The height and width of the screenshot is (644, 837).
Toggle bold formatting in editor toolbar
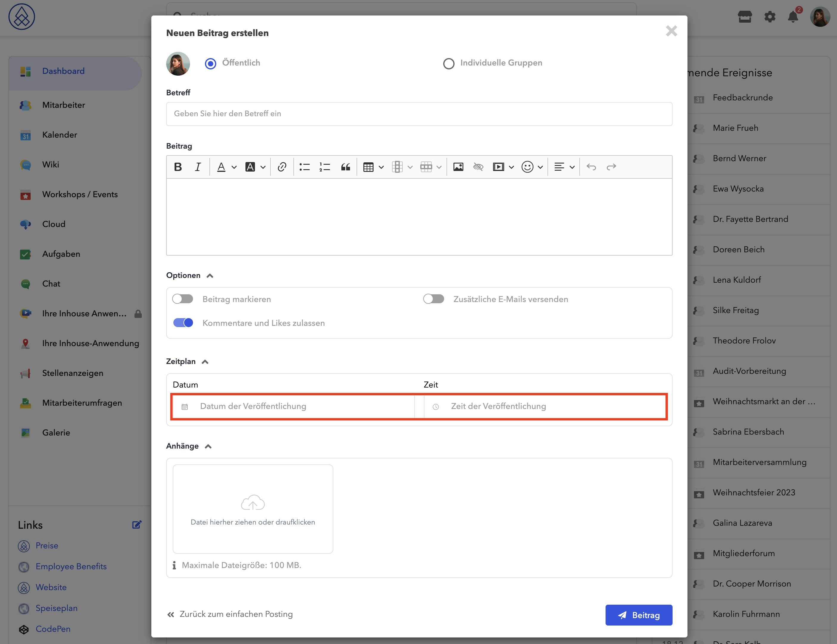[178, 167]
